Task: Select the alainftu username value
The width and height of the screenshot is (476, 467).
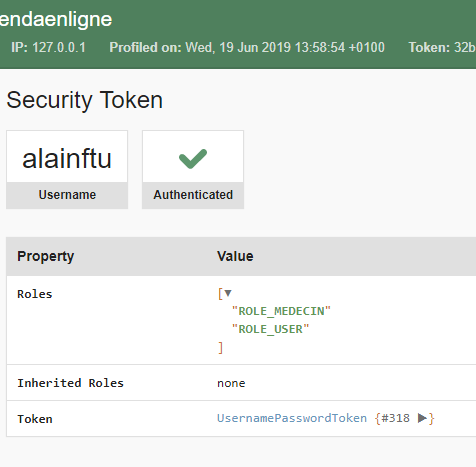Action: click(x=67, y=159)
